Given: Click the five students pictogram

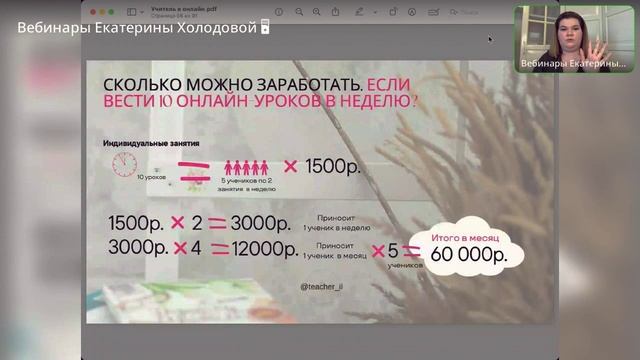Looking at the screenshot, I should (246, 168).
